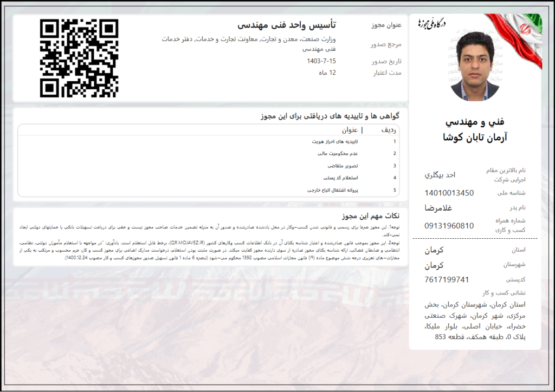Click the درگاه ملی مجوزها logo

(x=431, y=23)
